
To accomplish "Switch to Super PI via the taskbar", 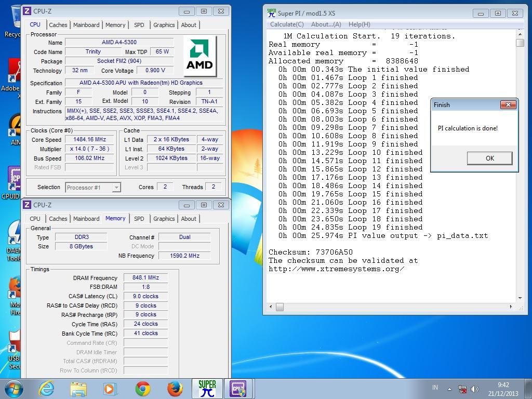I will 207,389.
